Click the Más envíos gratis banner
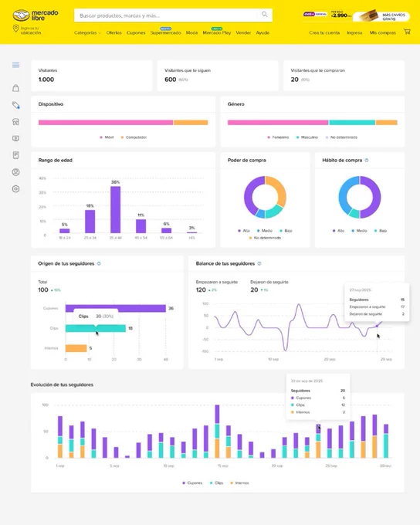420x525 pixels. click(x=381, y=16)
